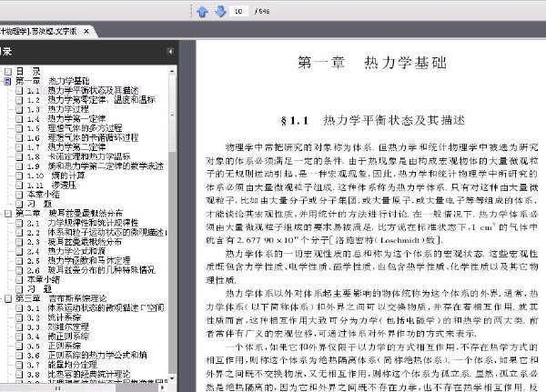Jump to 1.9 熵和热力学第二定律的数学表述
546x392 pixels.
coord(96,166)
